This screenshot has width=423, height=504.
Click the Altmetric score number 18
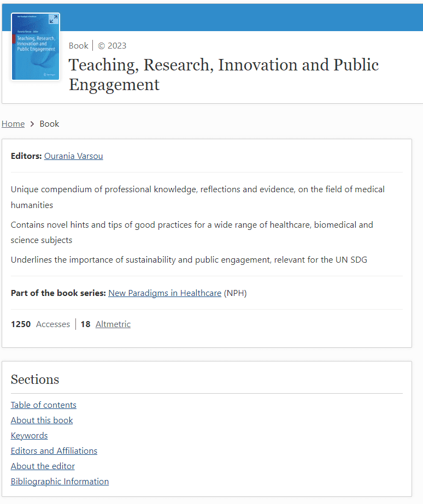coord(85,324)
